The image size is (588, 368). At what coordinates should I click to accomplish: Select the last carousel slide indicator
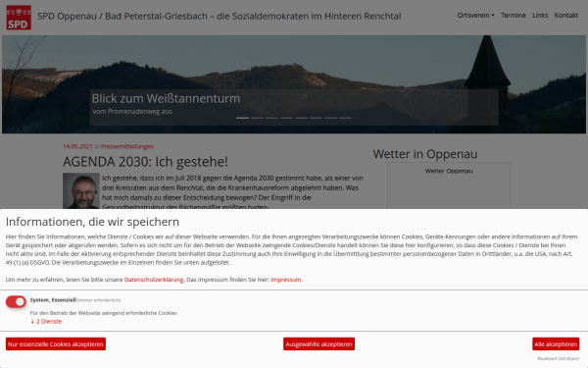pyautogui.click(x=345, y=118)
